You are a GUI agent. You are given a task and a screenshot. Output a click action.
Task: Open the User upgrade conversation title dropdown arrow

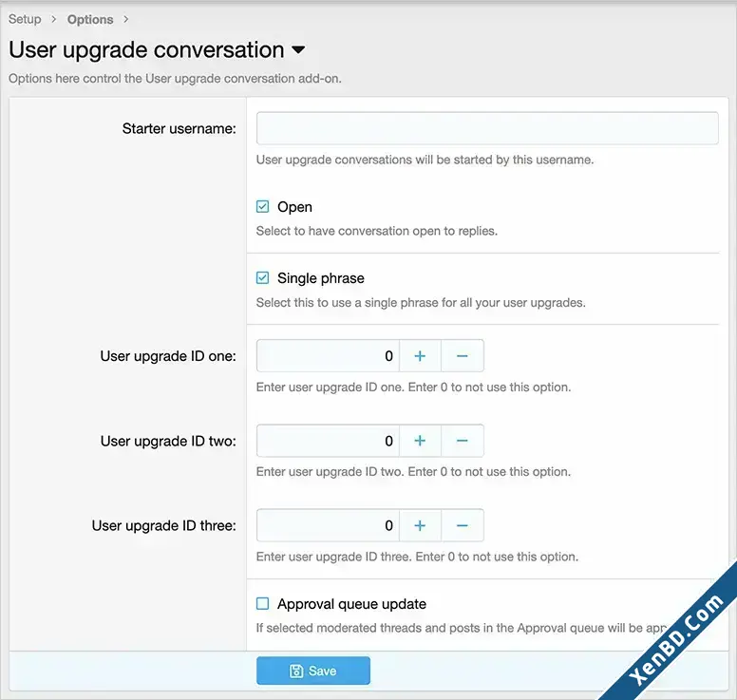pos(298,49)
